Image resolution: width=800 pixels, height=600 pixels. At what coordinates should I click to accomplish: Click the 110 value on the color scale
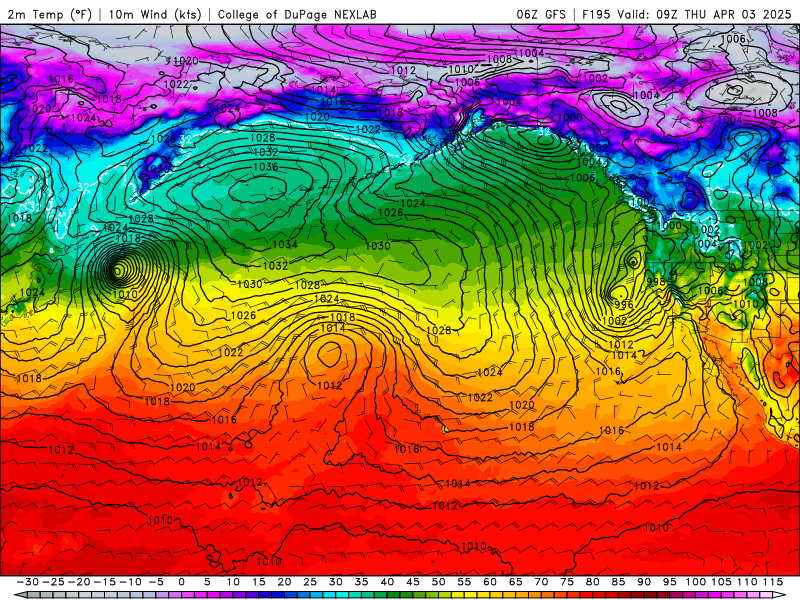click(747, 582)
